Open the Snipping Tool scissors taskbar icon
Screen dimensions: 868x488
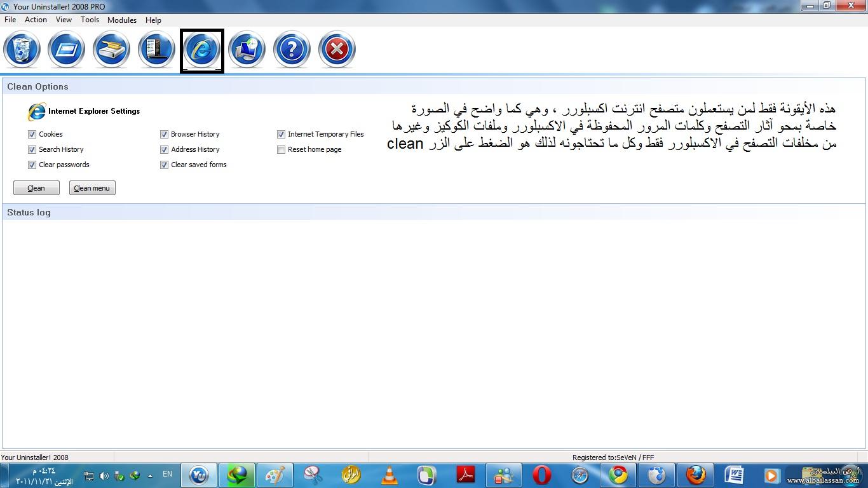pos(313,475)
